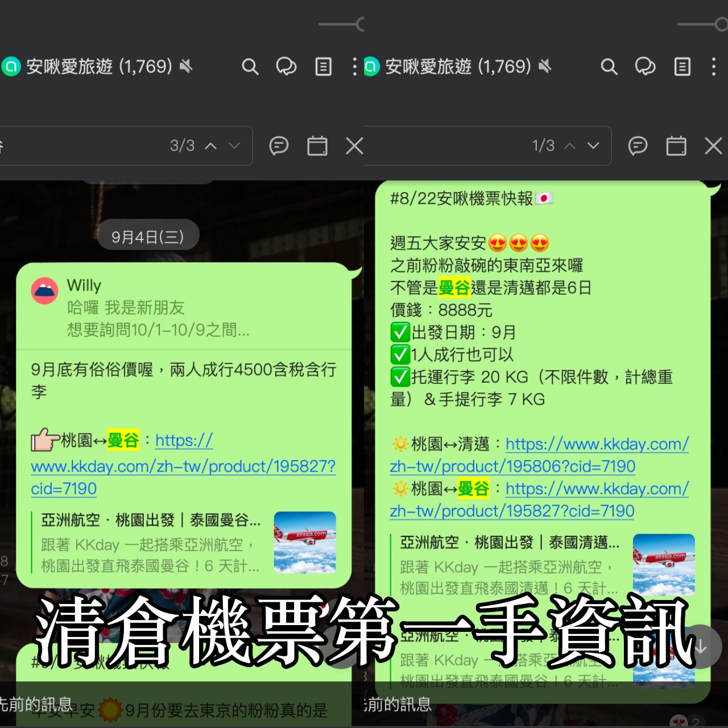This screenshot has height=728, width=728.
Task: Click highlighted 曼谷 in 不管是曼谷還是清邁 line
Action: click(x=454, y=288)
